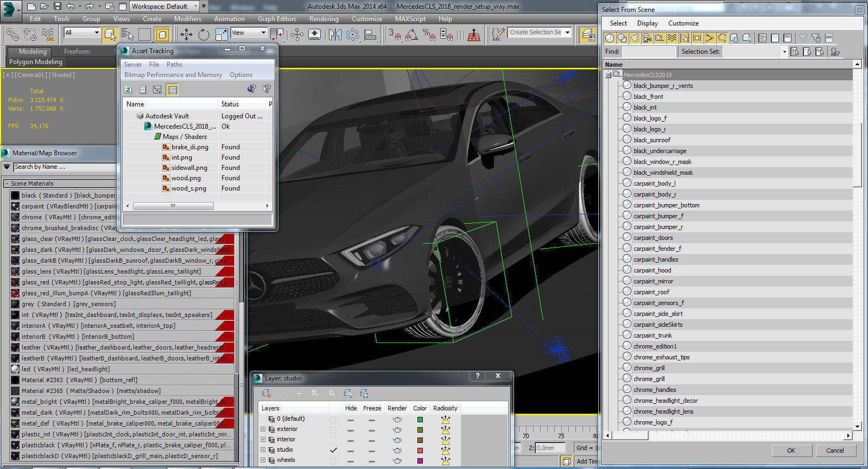The width and height of the screenshot is (868, 469).
Task: Expand the wheels layer
Action: 263,460
